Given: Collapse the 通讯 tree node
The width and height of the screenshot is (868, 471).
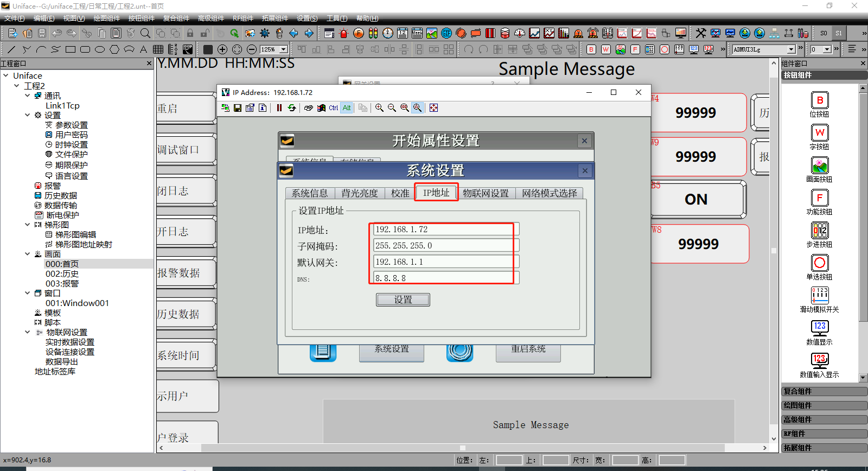Looking at the screenshot, I should click(x=28, y=96).
